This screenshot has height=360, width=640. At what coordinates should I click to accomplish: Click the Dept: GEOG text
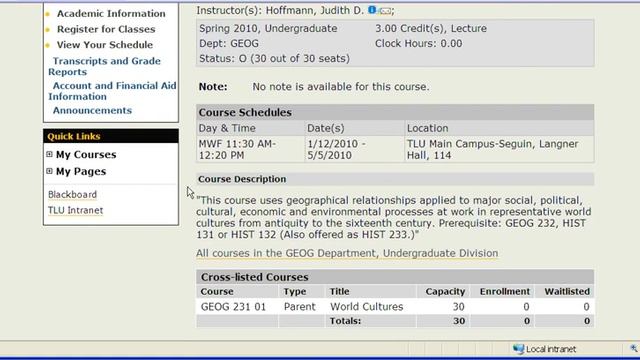(229, 44)
